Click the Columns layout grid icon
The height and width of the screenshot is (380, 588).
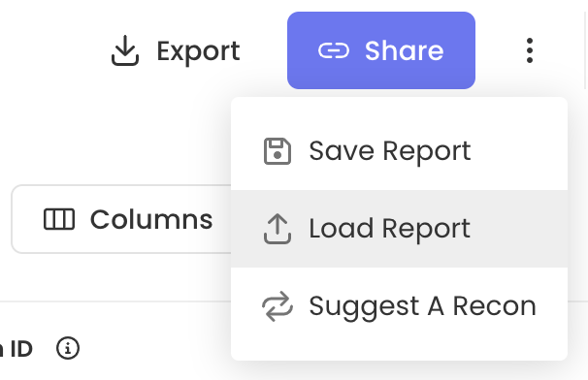[59, 219]
